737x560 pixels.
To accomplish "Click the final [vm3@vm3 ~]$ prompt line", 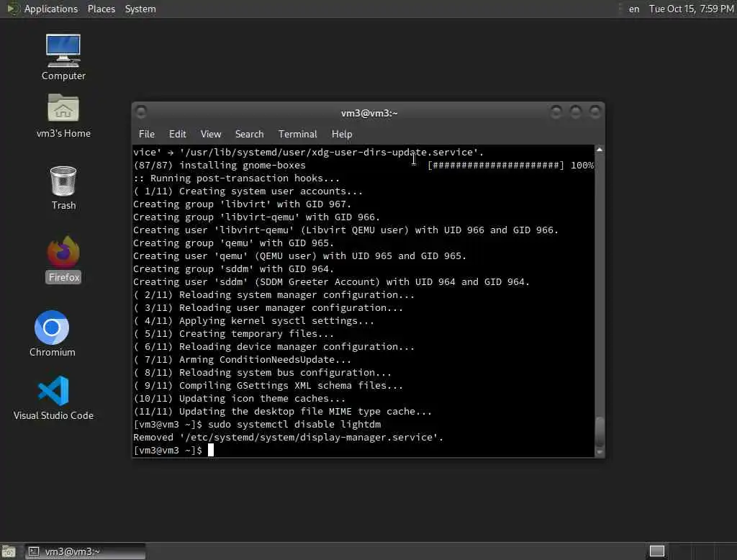I will (x=173, y=450).
